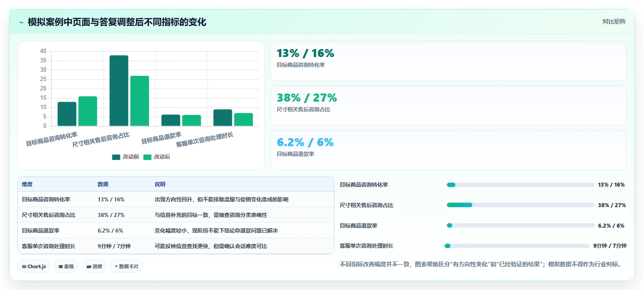Click table data cell 38% / 27%
The image size is (644, 290).
tap(111, 215)
